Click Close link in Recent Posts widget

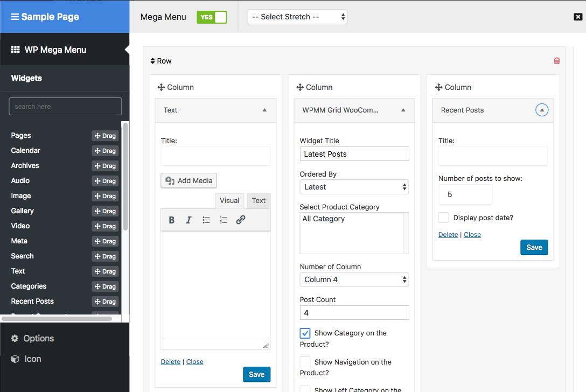472,235
